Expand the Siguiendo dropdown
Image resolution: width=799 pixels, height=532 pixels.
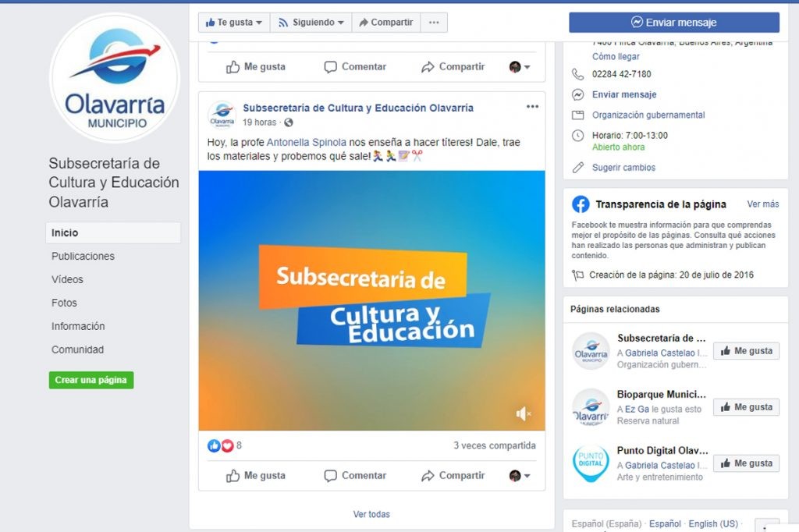[x=311, y=23]
